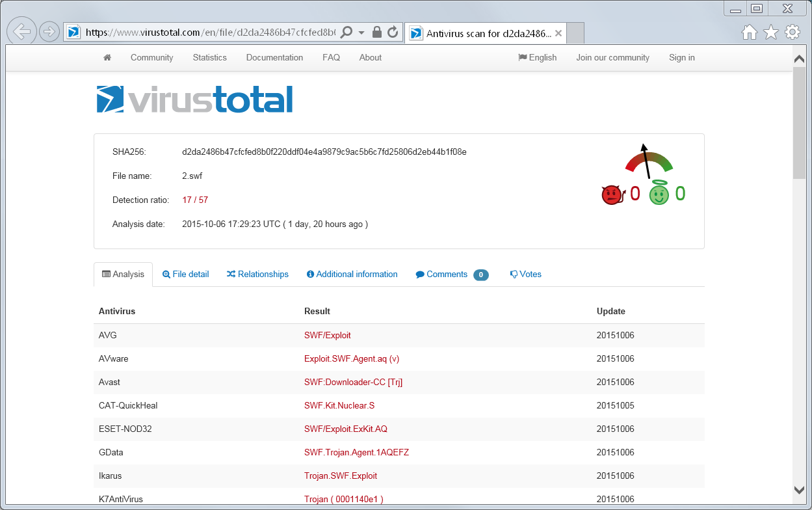Click the GData row name
Screen dimensions: 812x510
coord(111,452)
